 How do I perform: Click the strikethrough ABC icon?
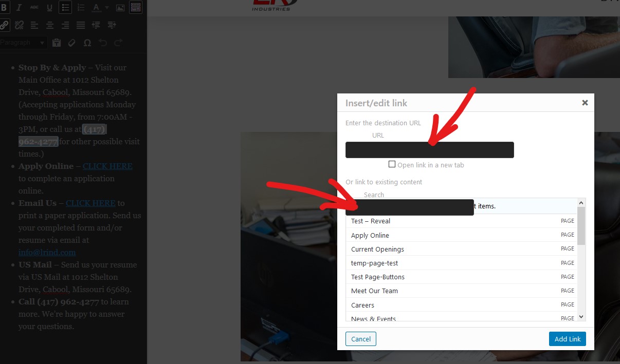coord(34,8)
